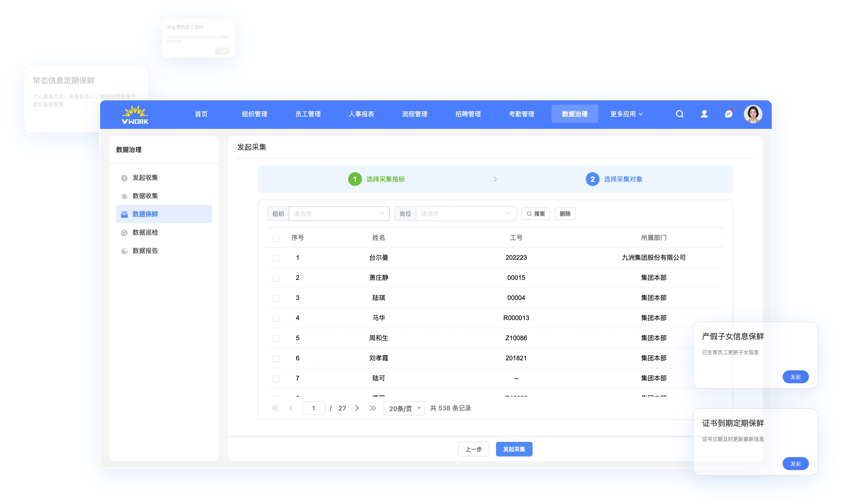841x504 pixels.
Task: Open the 组织管理 nav tab
Action: (254, 114)
